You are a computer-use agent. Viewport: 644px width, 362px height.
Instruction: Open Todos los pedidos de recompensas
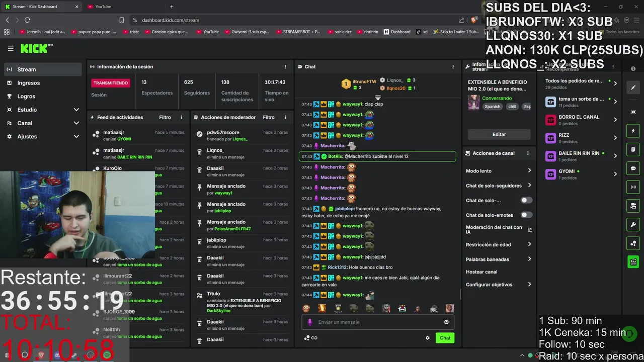pyautogui.click(x=582, y=83)
